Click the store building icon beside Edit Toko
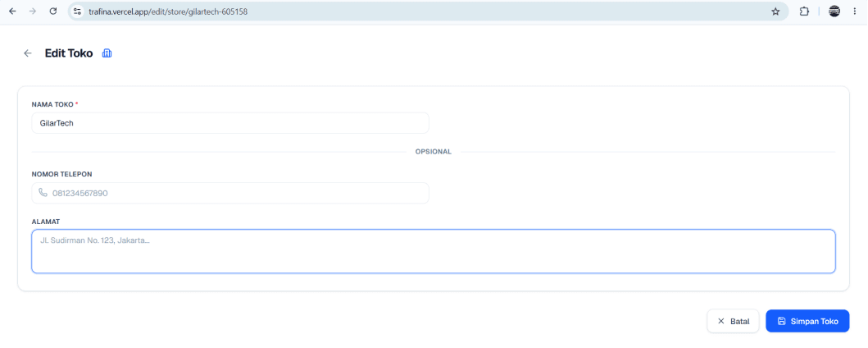 [x=107, y=53]
